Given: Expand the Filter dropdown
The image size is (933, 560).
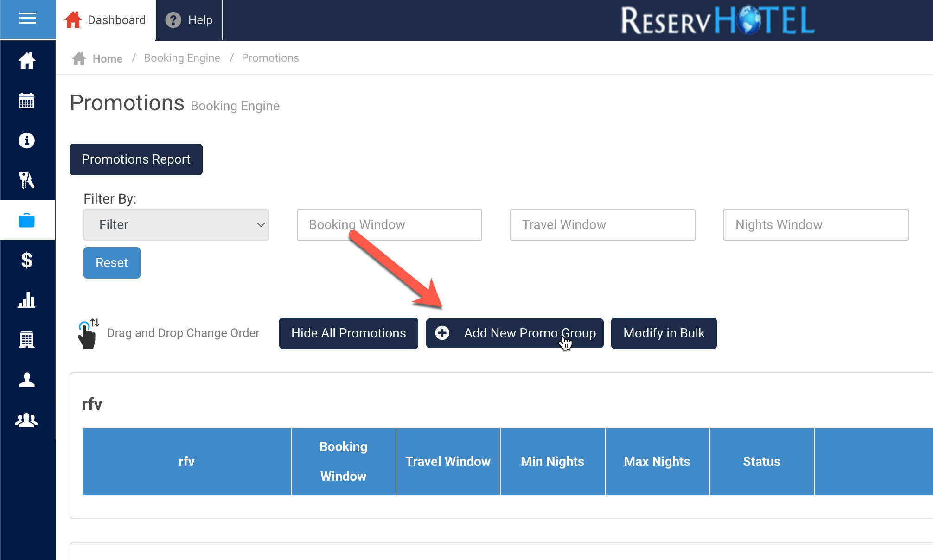Looking at the screenshot, I should point(176,225).
